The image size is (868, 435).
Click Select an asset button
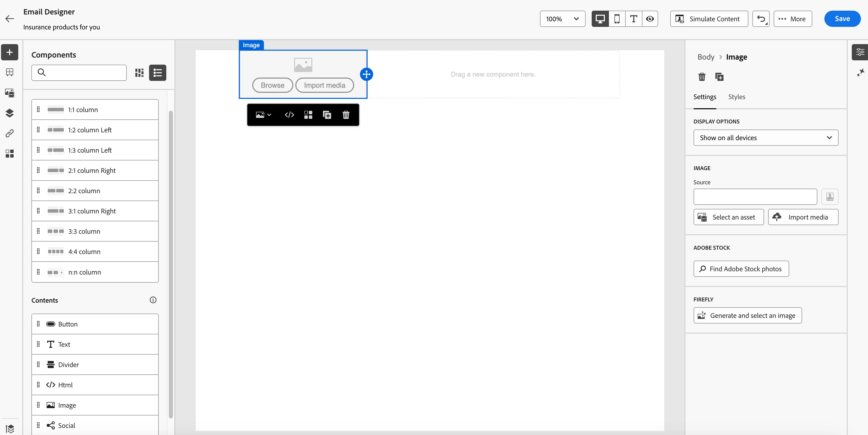point(729,217)
